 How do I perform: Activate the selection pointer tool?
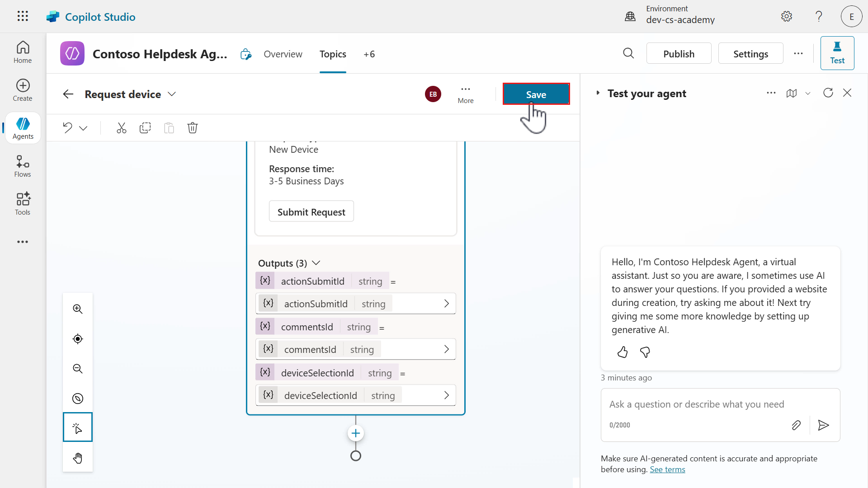tap(78, 427)
